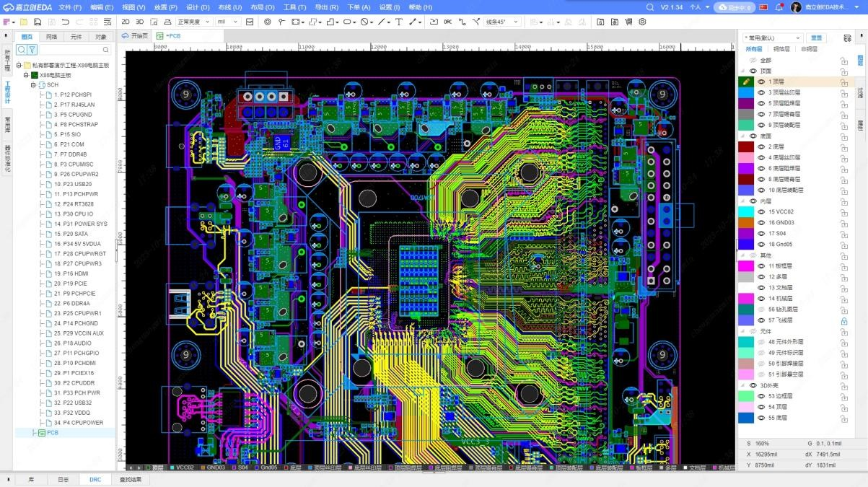This screenshot has height=487, width=868.
Task: Toggle lock for layer 2 底层
Action: pyautogui.click(x=843, y=147)
